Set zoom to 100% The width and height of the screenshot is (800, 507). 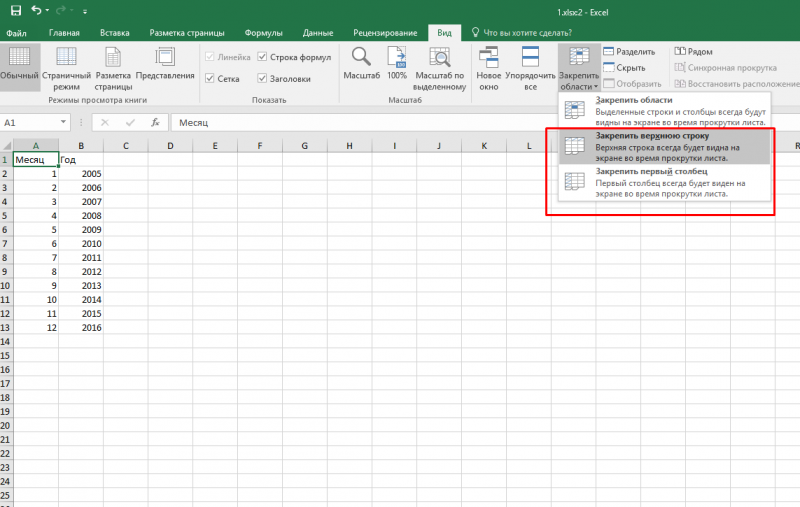tap(397, 64)
